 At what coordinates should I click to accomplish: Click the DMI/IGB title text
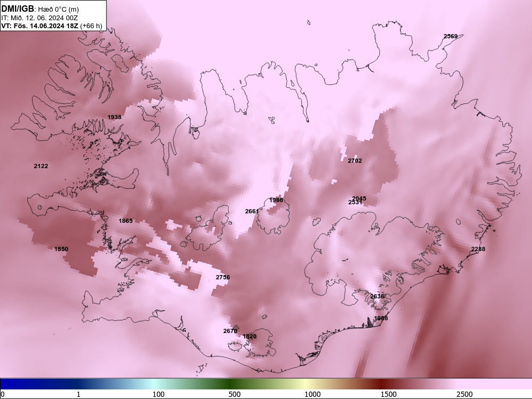click(x=18, y=9)
